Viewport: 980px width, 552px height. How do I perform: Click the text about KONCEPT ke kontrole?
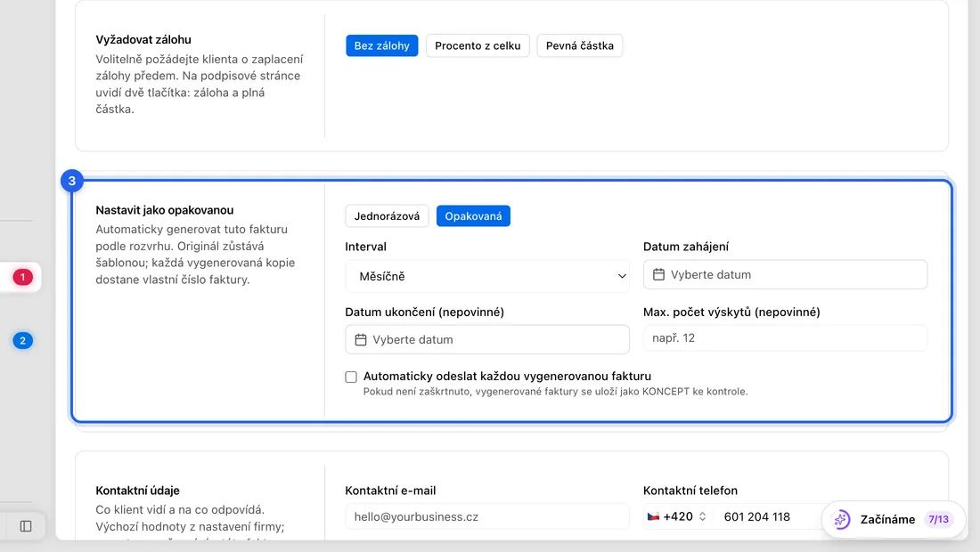pos(556,392)
